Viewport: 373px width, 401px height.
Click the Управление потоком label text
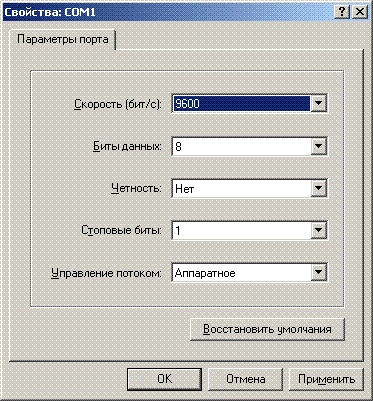pos(106,273)
